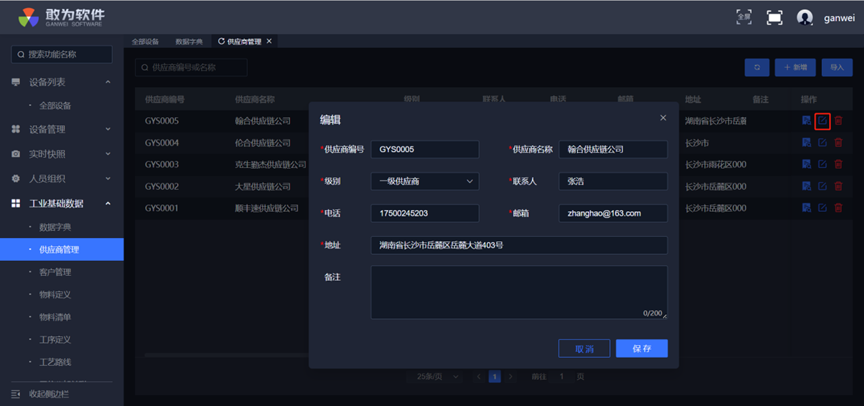The width and height of the screenshot is (864, 406).
Task: Switch to the 全部设备 tab
Action: [145, 41]
